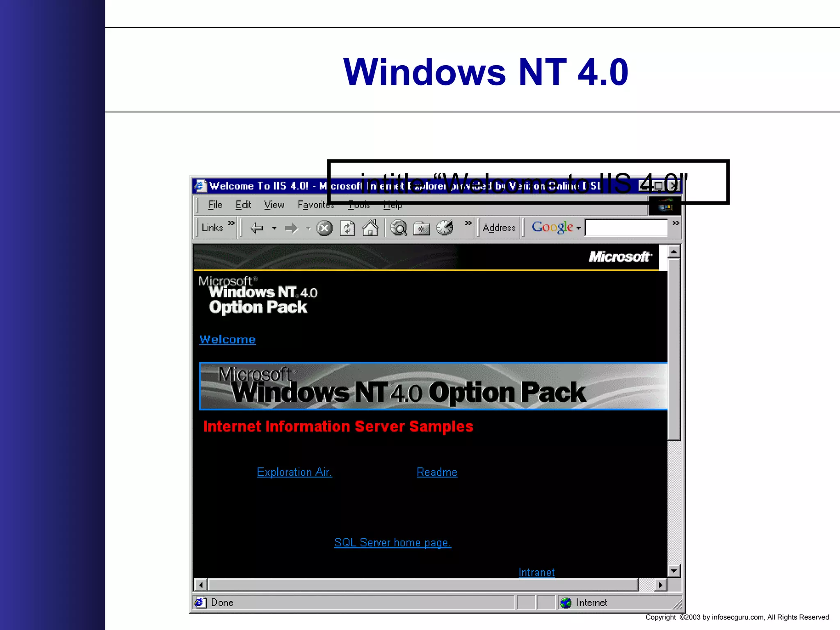
Task: Click the IE page icon in title bar
Action: point(200,186)
